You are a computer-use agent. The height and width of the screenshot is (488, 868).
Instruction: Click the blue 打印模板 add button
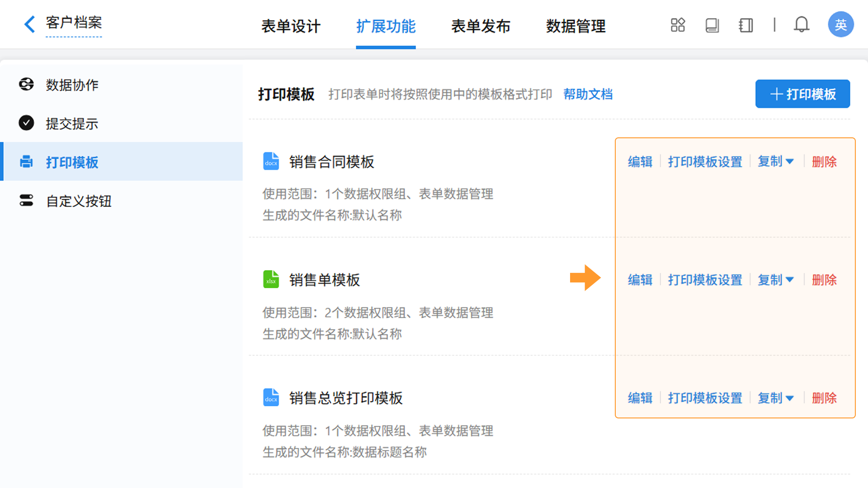point(802,94)
